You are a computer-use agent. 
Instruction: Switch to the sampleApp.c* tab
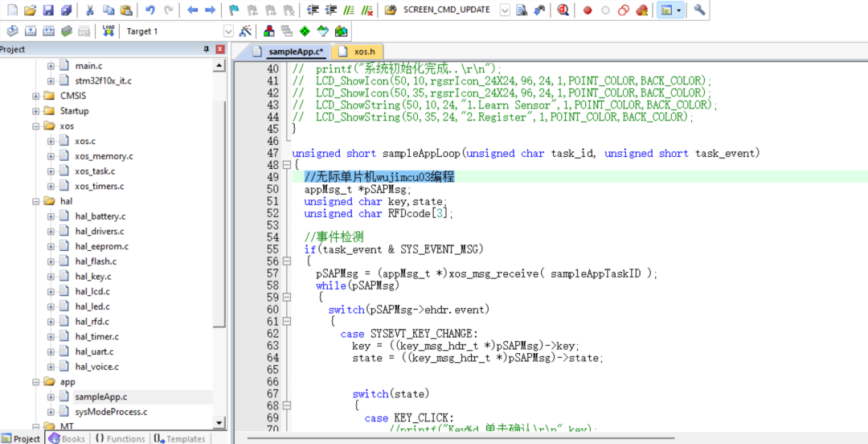[x=289, y=52]
